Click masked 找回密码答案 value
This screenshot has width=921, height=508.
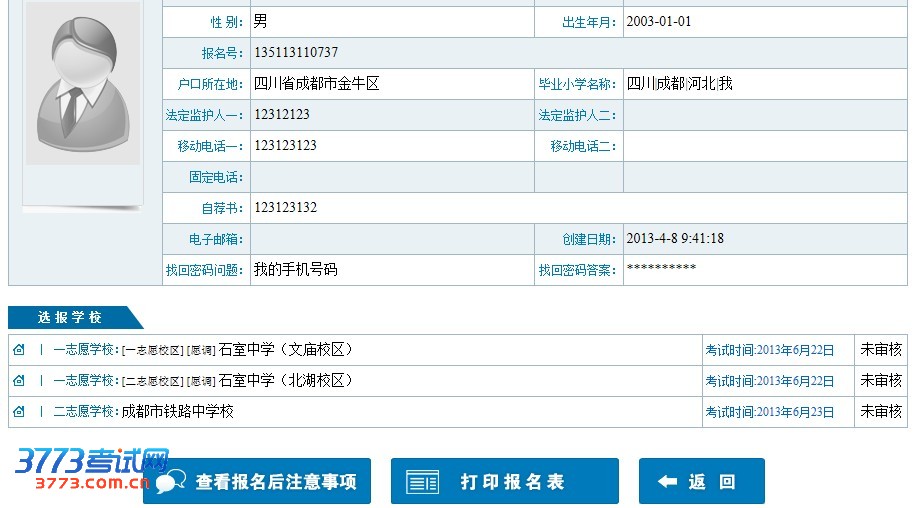pos(661,269)
